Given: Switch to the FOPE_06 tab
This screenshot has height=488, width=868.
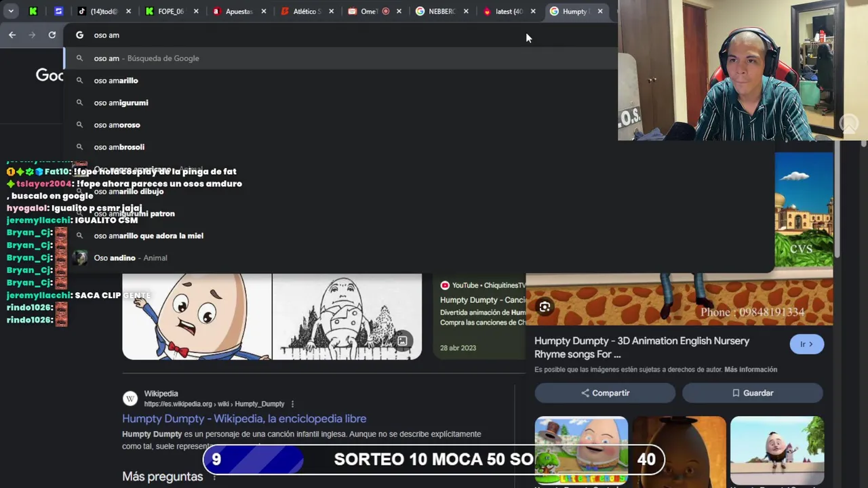Looking at the screenshot, I should 166,11.
